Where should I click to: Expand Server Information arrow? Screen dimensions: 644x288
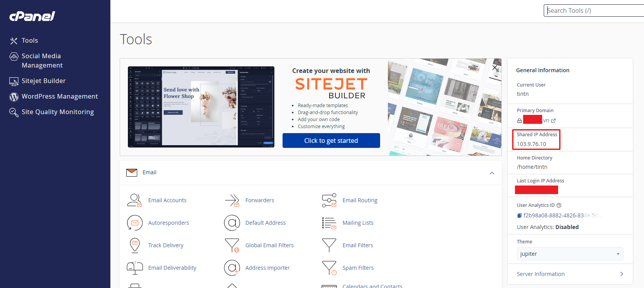[621, 274]
